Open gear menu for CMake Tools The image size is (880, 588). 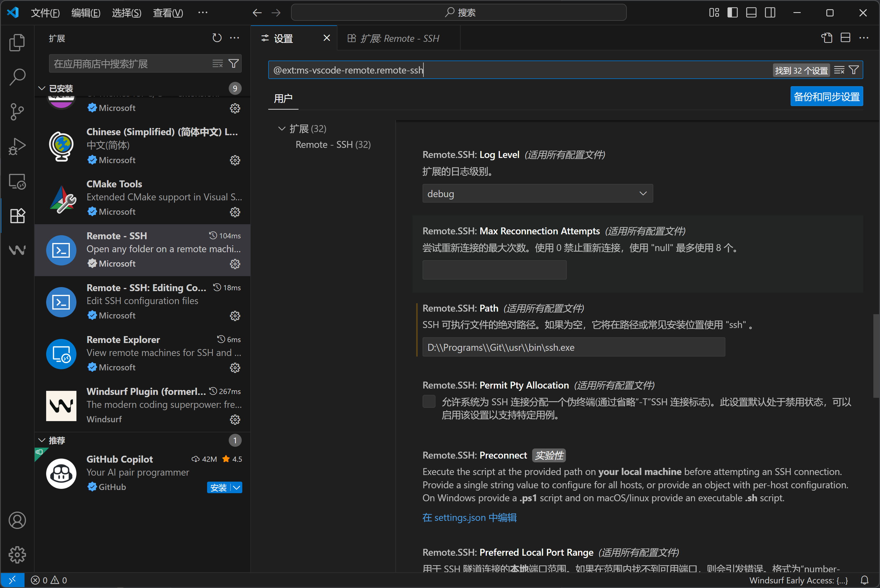click(235, 212)
